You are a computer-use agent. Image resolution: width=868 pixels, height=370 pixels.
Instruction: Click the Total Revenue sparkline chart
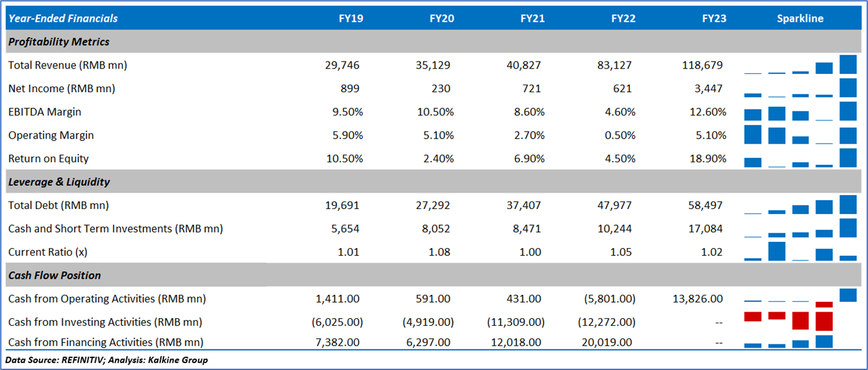[x=800, y=65]
